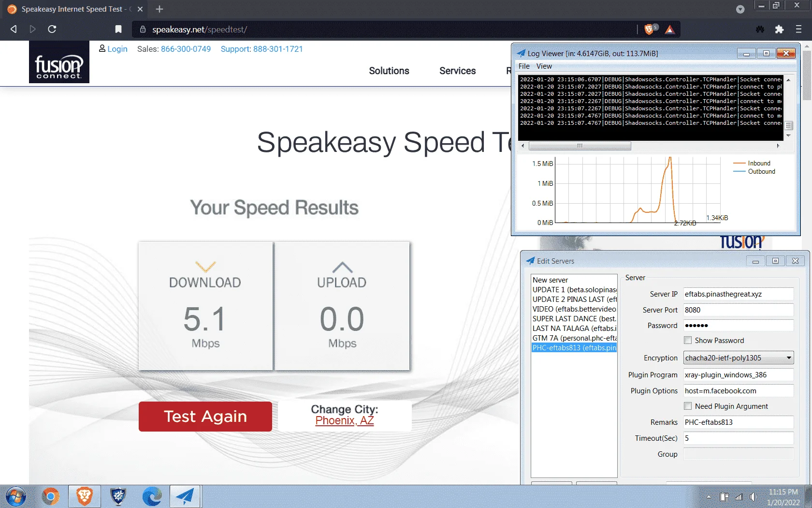Reload the Speakeasy page
The image size is (812, 508).
[52, 29]
